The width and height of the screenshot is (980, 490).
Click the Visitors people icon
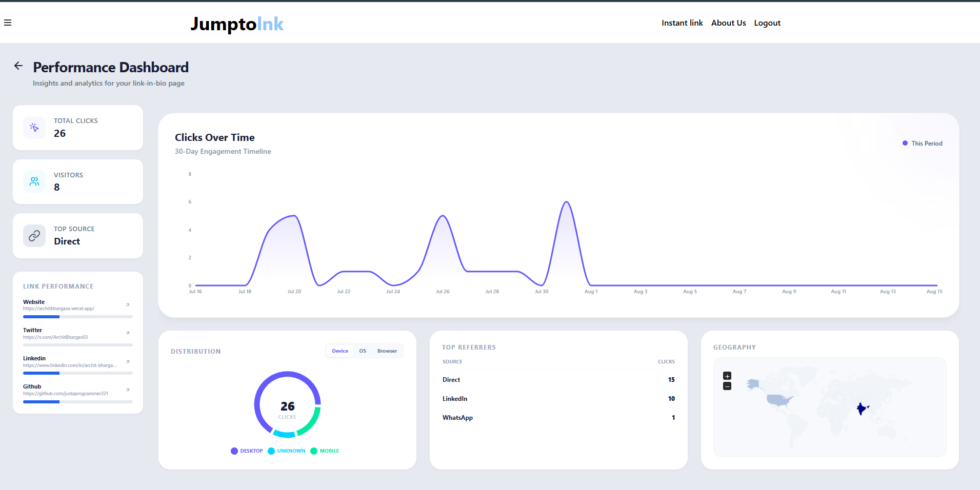(x=34, y=181)
